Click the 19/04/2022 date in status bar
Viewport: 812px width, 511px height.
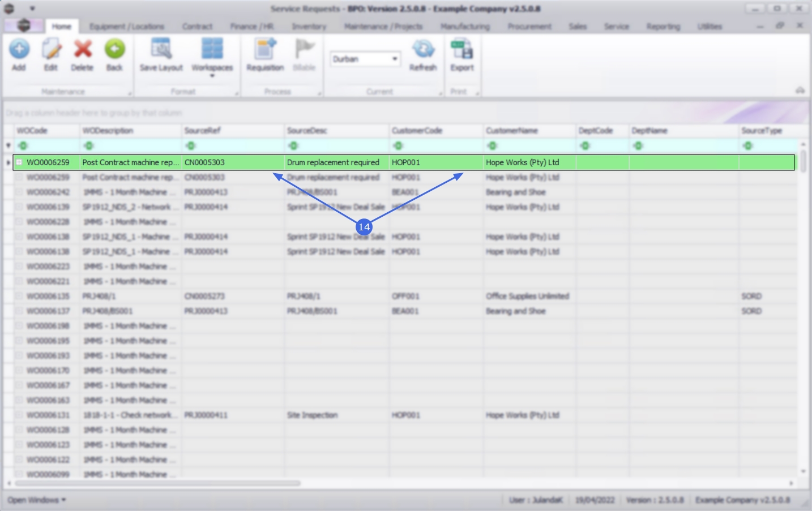(x=595, y=500)
